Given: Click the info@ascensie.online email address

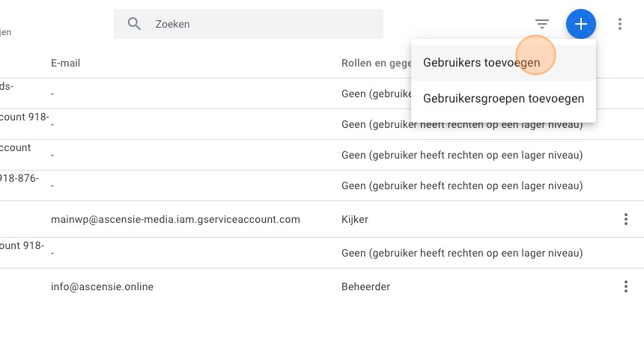Looking at the screenshot, I should tap(102, 286).
